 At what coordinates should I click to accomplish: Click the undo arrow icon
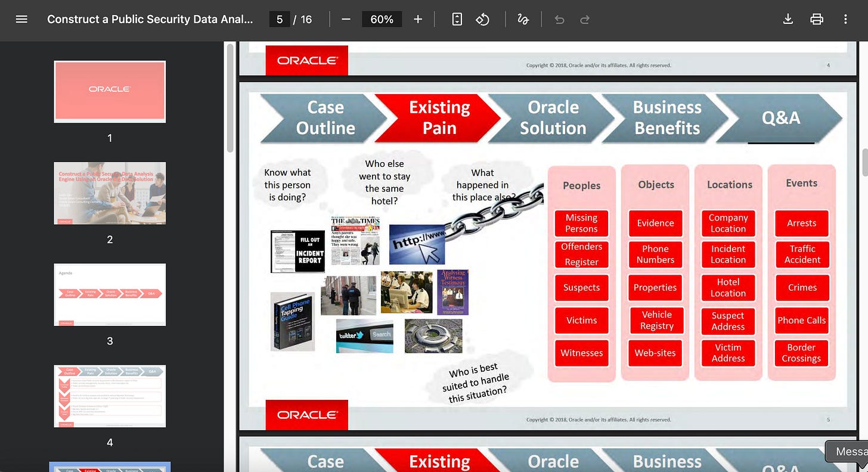tap(559, 19)
